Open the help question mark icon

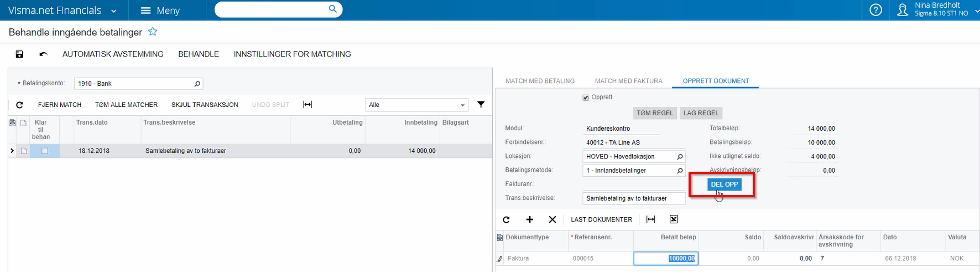pyautogui.click(x=876, y=10)
